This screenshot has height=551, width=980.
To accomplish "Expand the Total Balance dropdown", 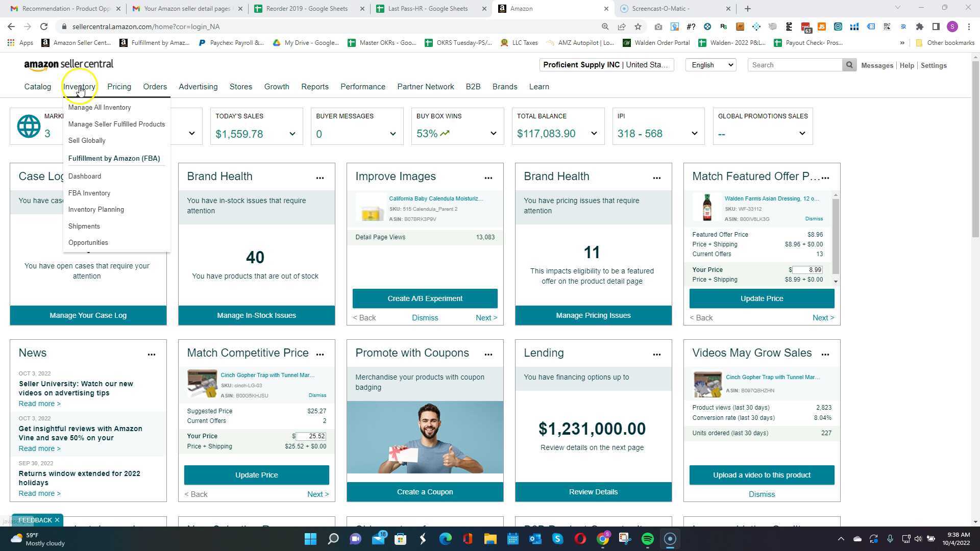I will (x=594, y=133).
